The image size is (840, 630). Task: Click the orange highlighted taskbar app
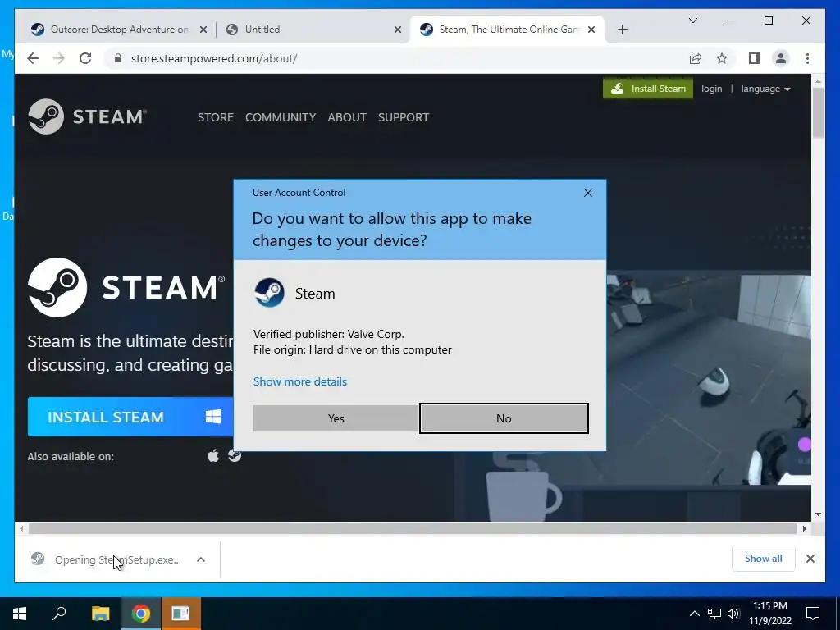pos(180,614)
